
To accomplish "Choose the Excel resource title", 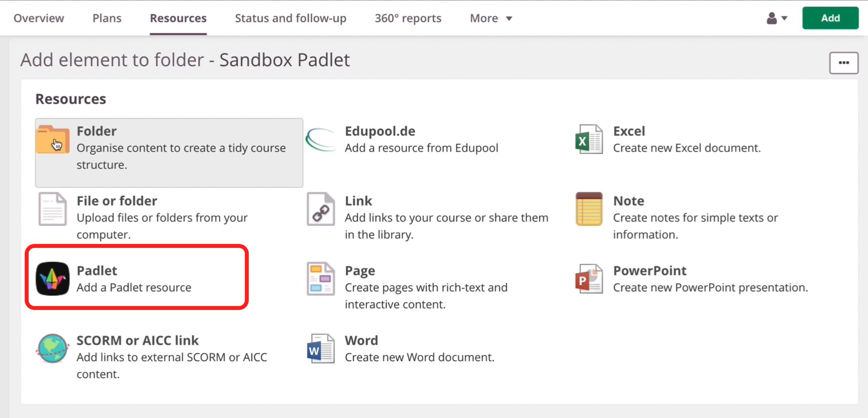I will point(629,131).
